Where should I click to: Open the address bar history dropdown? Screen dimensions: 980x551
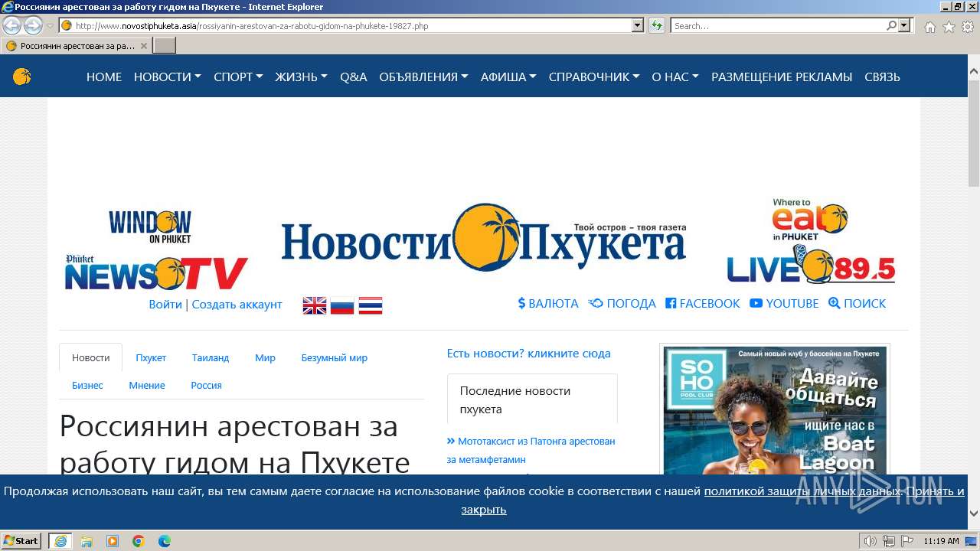pyautogui.click(x=638, y=25)
